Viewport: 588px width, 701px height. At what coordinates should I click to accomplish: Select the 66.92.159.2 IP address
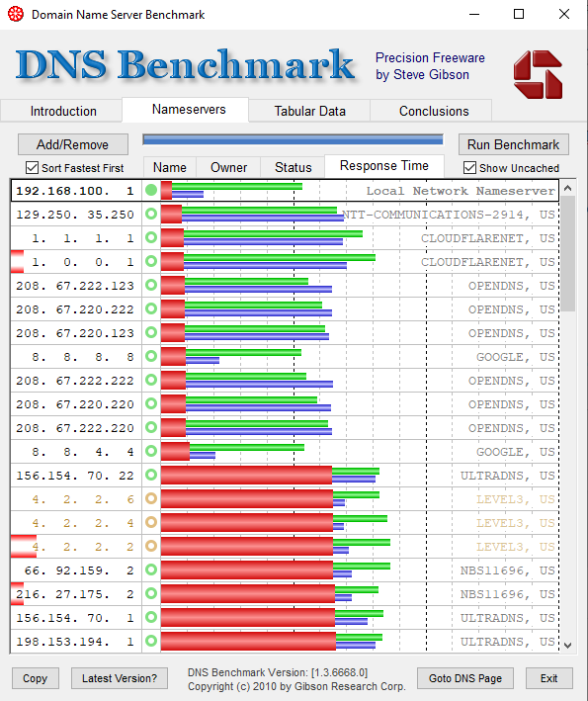[x=79, y=570]
